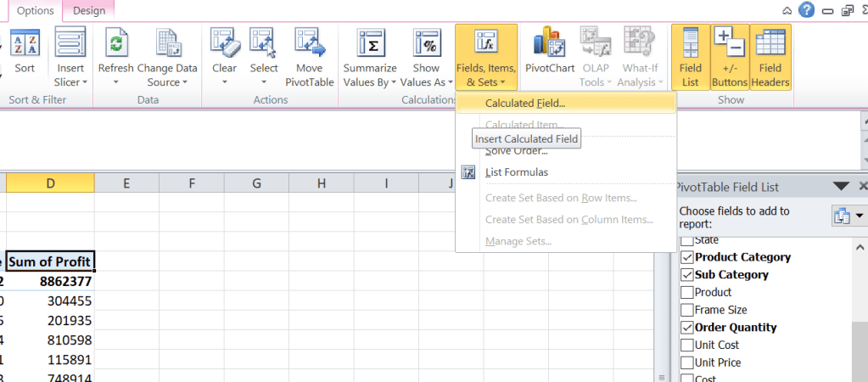Check the Unit Cost field checkbox
868x382 pixels.
(x=686, y=345)
